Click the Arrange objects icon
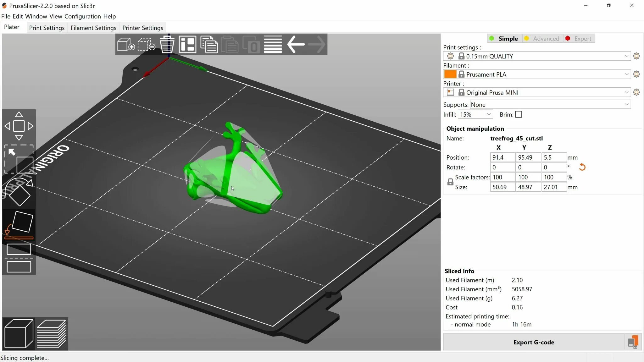The height and width of the screenshot is (362, 644). (x=188, y=44)
